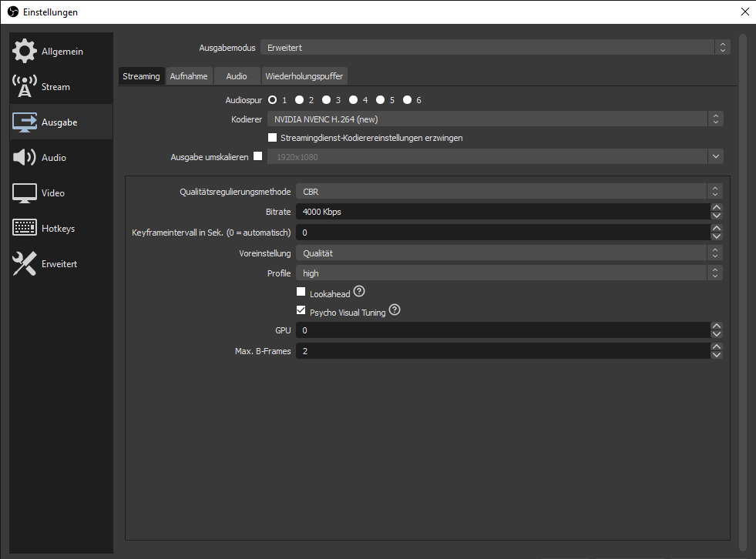
Task: Disable Psycho Visual Tuning checkbox
Action: (x=301, y=311)
